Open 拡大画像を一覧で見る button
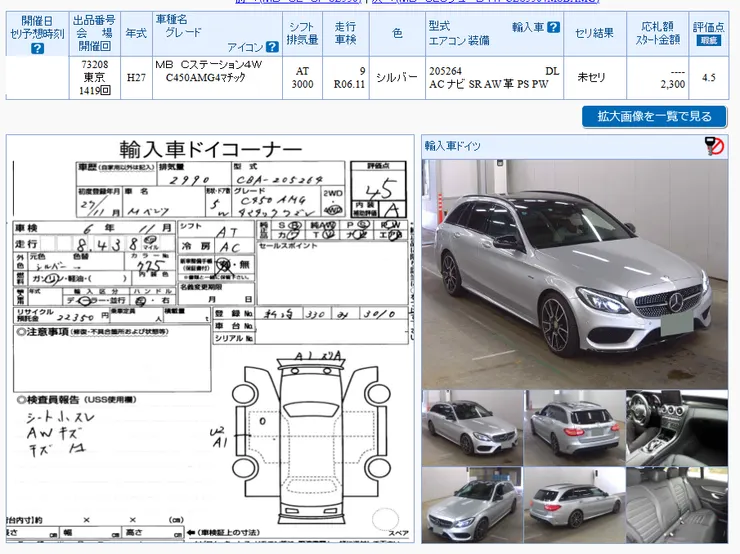 pos(654,117)
